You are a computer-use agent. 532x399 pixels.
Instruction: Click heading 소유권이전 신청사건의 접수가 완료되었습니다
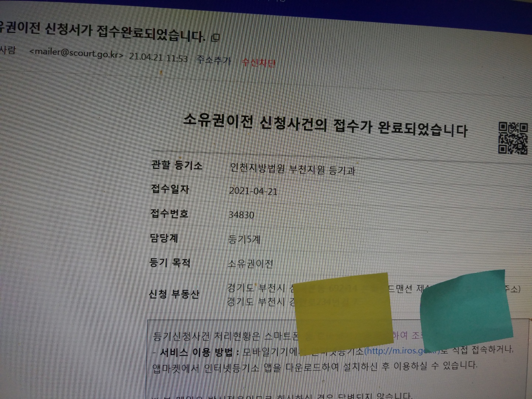pos(325,125)
